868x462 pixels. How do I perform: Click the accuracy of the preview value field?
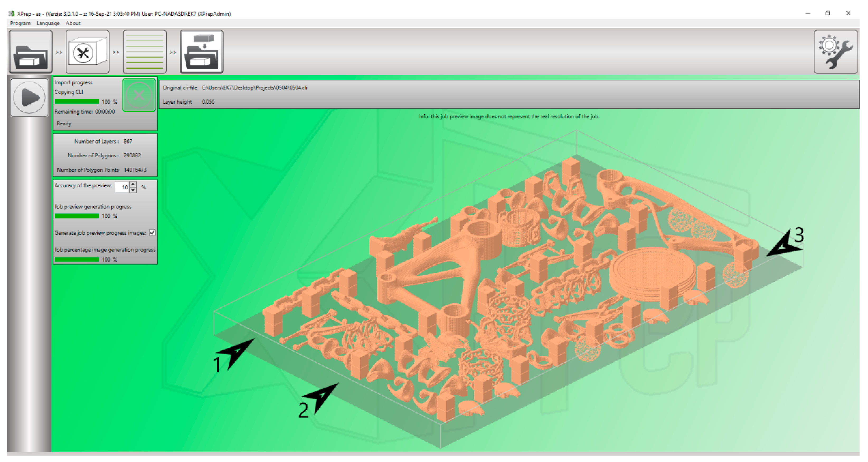[x=122, y=187]
